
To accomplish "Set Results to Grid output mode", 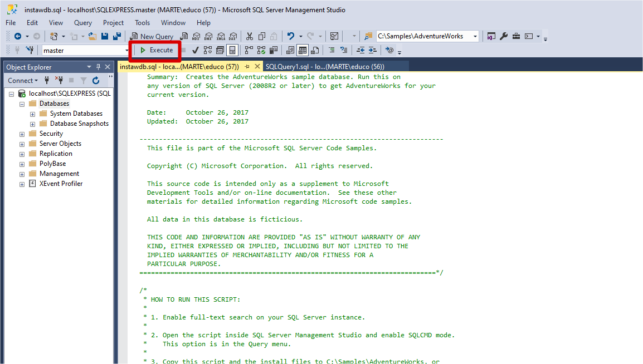I will (303, 50).
